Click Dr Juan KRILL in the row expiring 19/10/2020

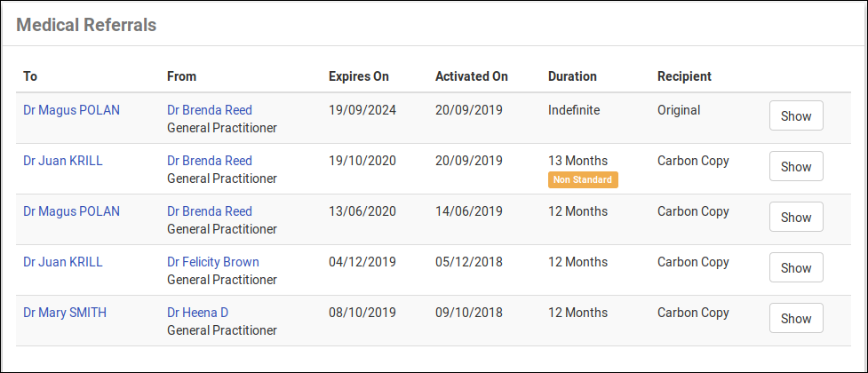63,161
